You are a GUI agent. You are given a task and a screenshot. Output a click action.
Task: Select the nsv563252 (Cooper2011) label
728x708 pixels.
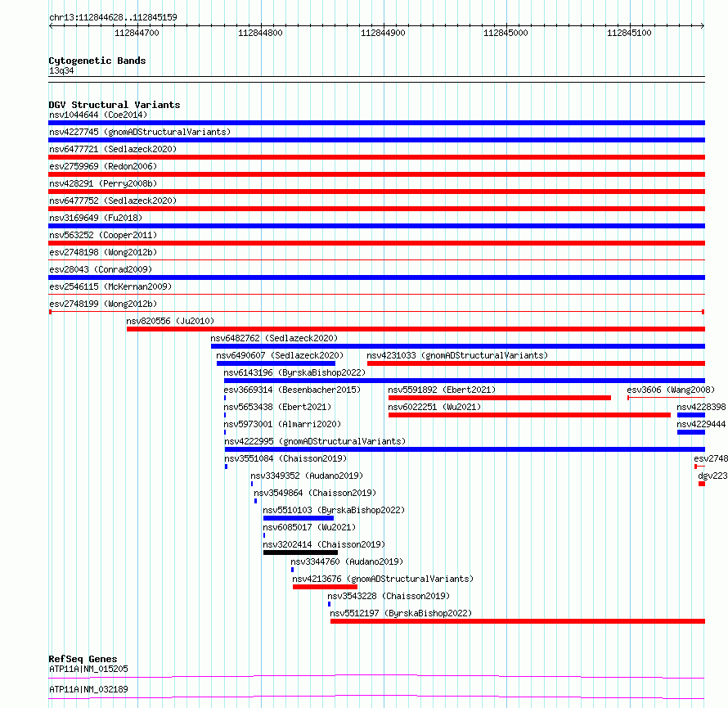click(x=103, y=235)
